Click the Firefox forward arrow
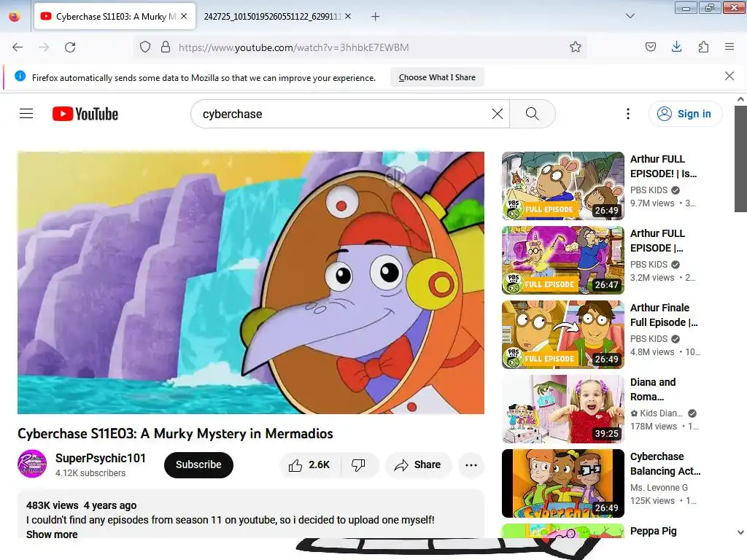The image size is (747, 560). coord(44,47)
